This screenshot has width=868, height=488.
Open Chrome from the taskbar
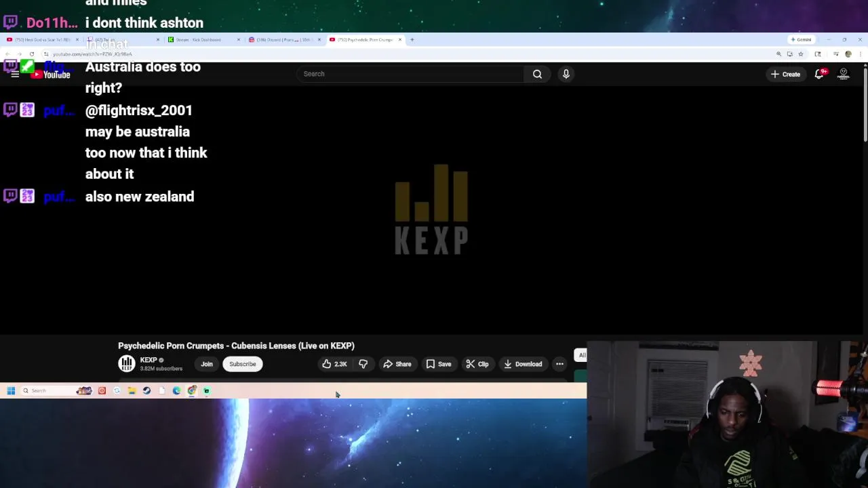click(x=192, y=390)
